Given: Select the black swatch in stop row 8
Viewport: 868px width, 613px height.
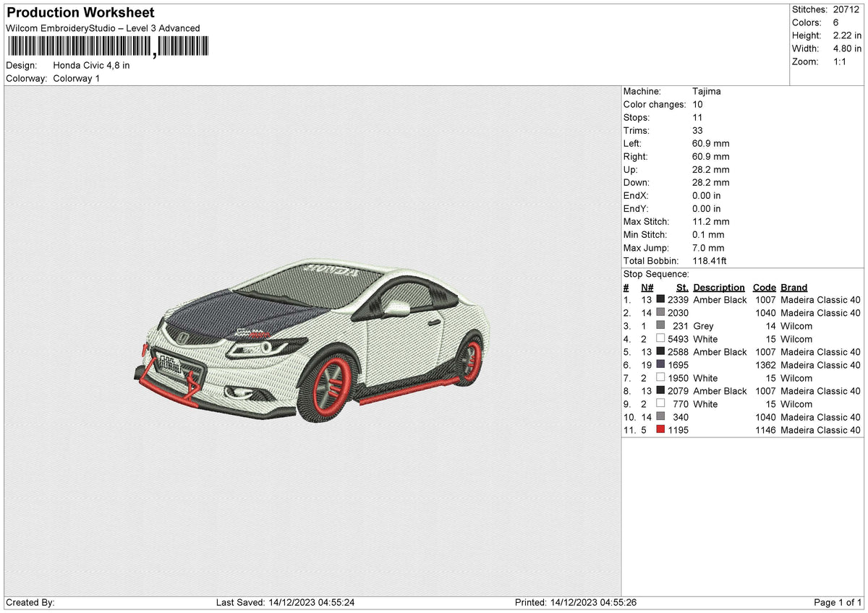Looking at the screenshot, I should [x=660, y=390].
